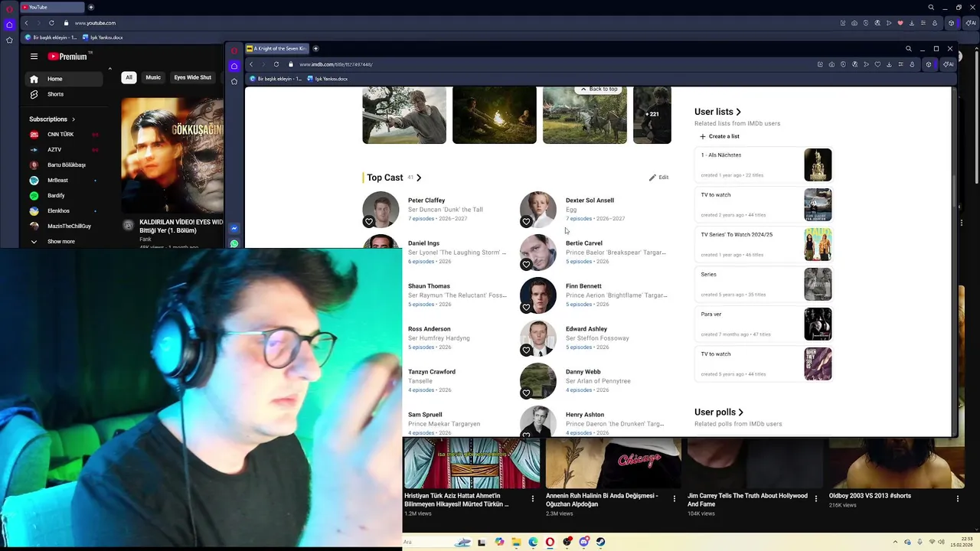The image size is (980, 551).
Task: Open "TV Series' To Watch 2024/25" list
Action: (763, 244)
